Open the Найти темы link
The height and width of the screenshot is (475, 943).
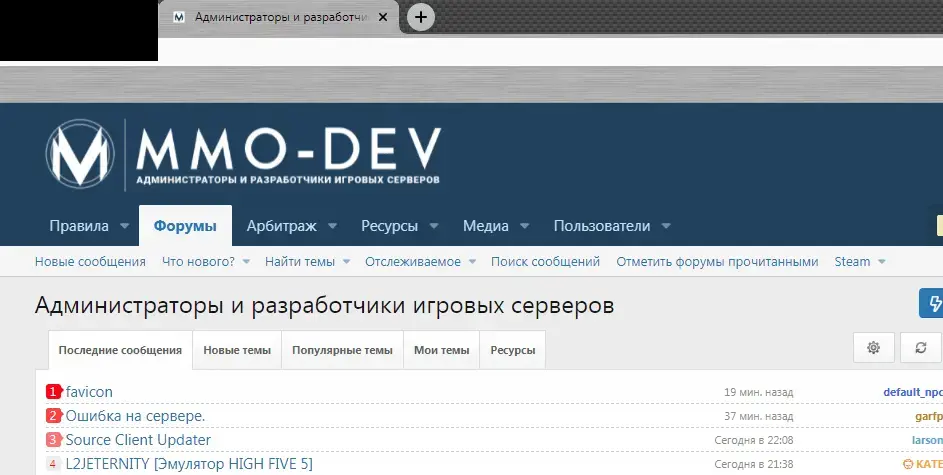(300, 262)
